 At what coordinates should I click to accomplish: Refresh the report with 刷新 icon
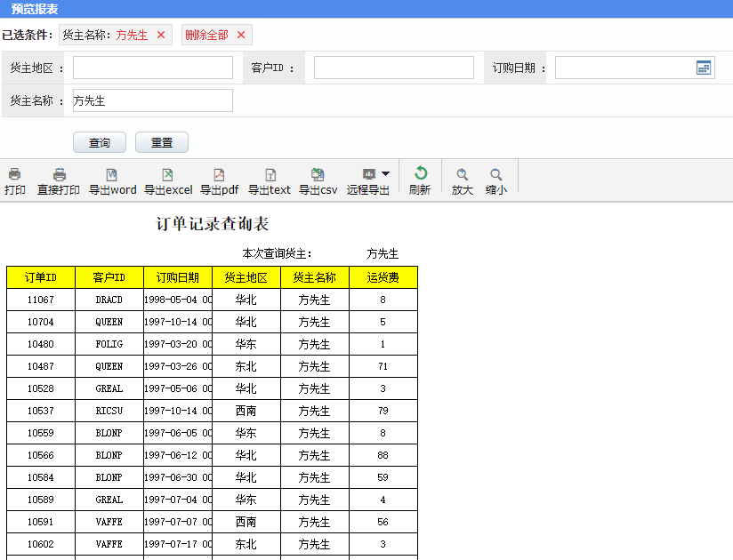tap(420, 174)
